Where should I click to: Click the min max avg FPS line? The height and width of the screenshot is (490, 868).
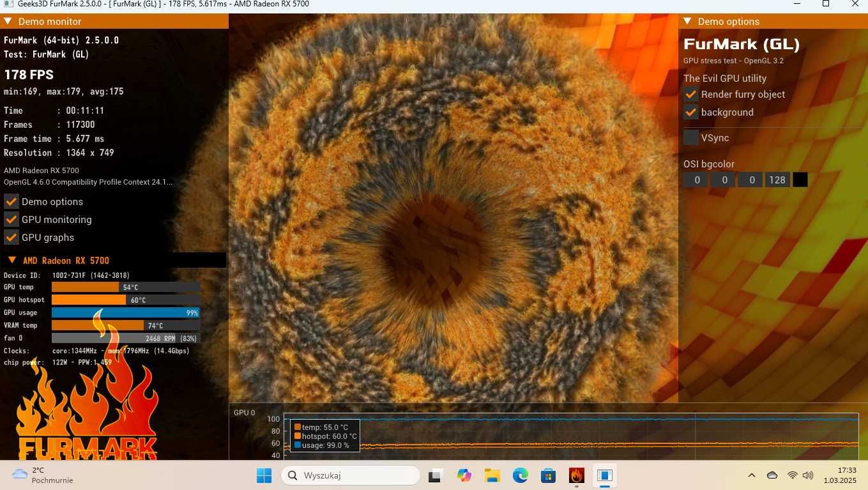(64, 91)
